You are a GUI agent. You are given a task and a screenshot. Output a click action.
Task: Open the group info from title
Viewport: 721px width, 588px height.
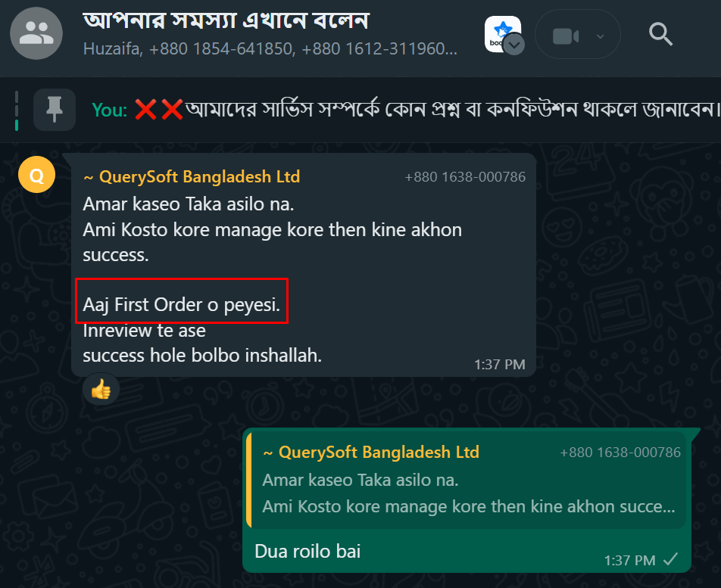(226, 19)
